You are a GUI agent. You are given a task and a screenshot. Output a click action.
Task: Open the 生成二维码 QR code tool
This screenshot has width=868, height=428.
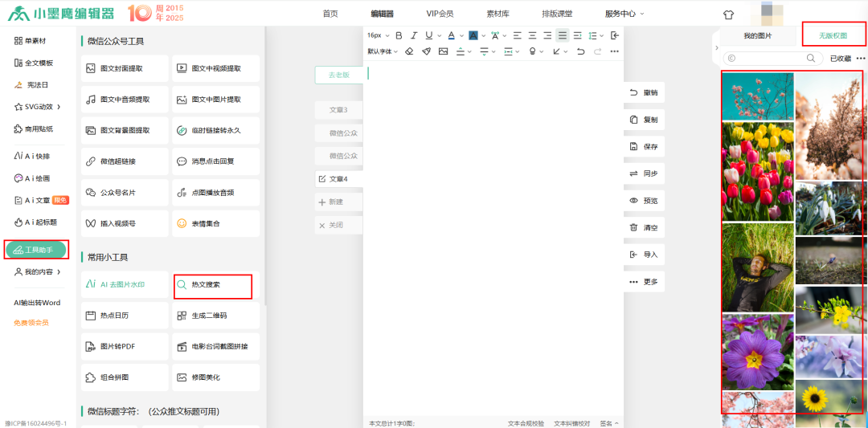(215, 316)
